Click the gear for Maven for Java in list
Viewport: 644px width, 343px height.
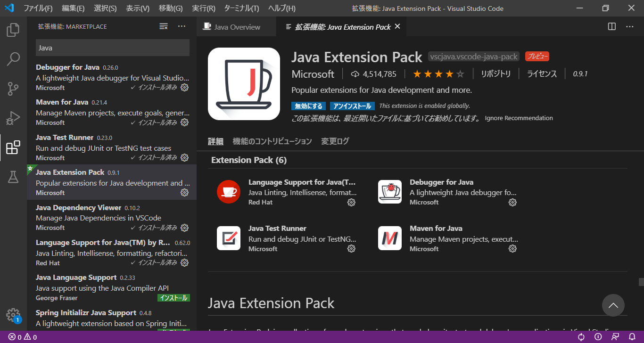point(185,122)
